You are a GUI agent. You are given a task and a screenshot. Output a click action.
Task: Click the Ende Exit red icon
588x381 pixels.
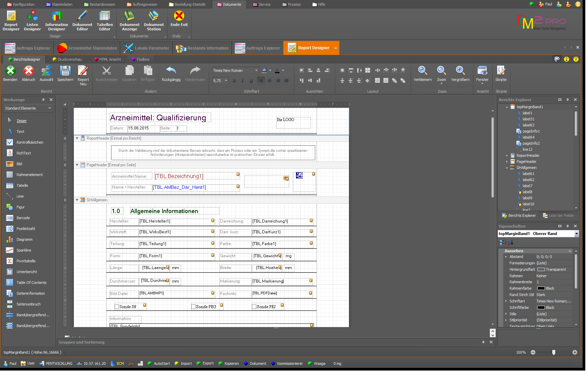[179, 16]
